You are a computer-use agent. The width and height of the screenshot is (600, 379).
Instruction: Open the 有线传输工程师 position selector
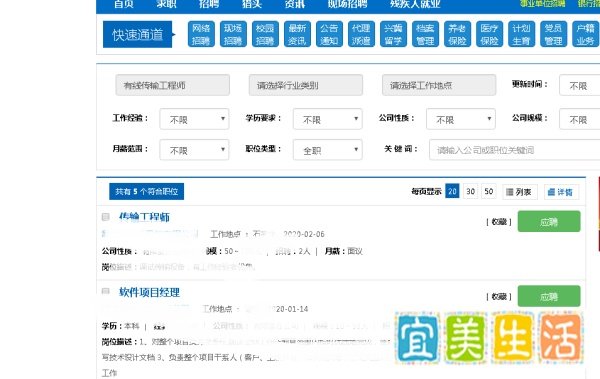(x=173, y=85)
